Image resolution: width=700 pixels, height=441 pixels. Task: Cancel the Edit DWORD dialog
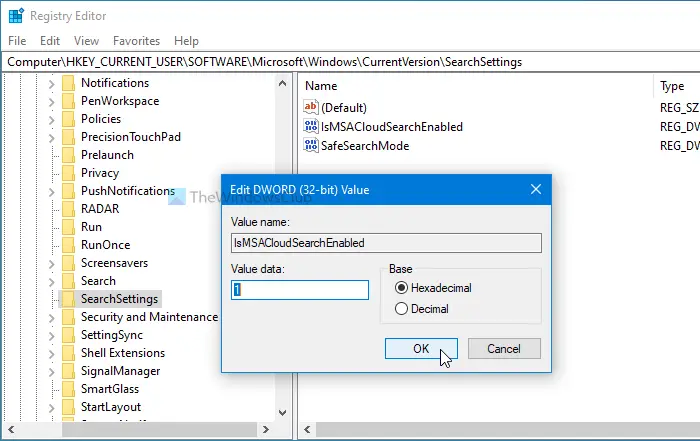tap(504, 348)
